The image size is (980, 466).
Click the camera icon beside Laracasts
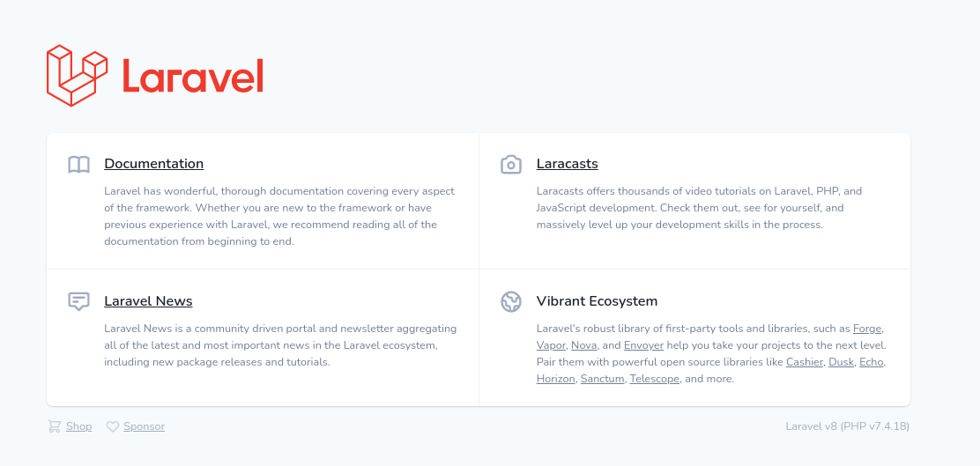511,165
